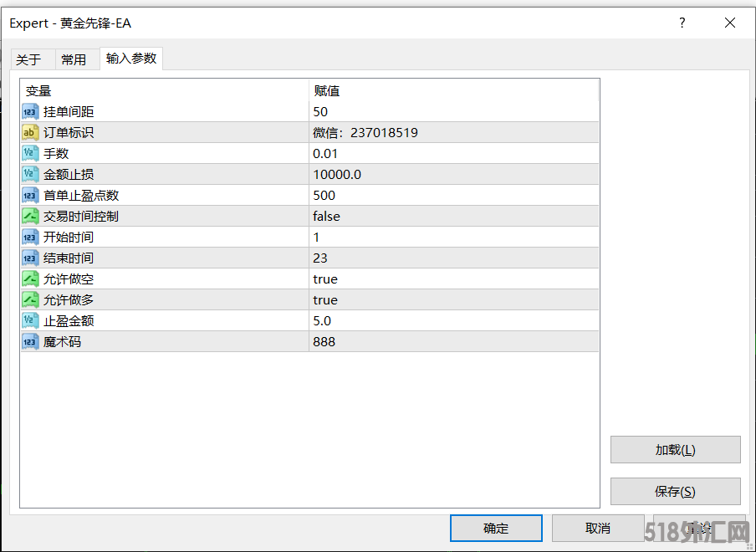This screenshot has height=552, width=756.
Task: Toggle the 允许做多 true value
Action: [325, 300]
